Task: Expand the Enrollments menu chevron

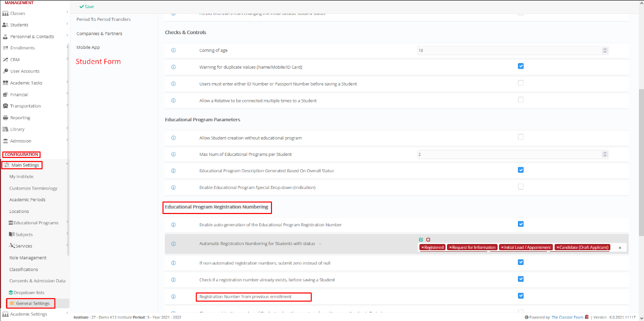Action: [x=67, y=47]
